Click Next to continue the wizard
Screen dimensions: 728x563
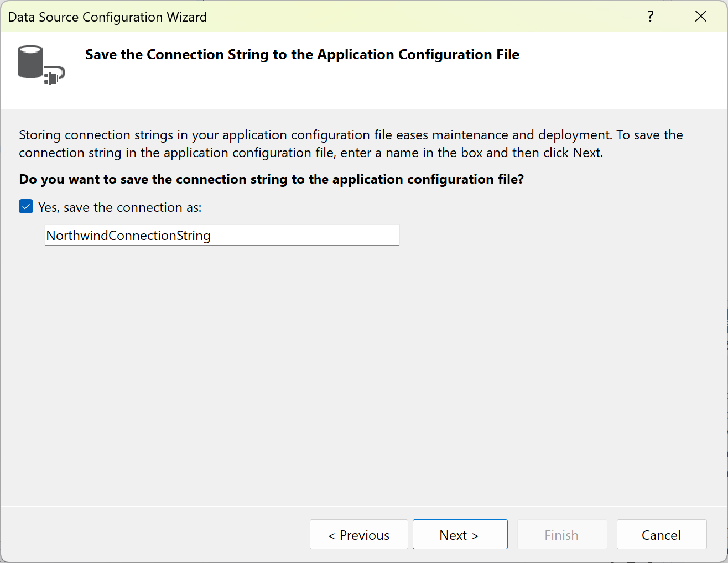click(460, 534)
